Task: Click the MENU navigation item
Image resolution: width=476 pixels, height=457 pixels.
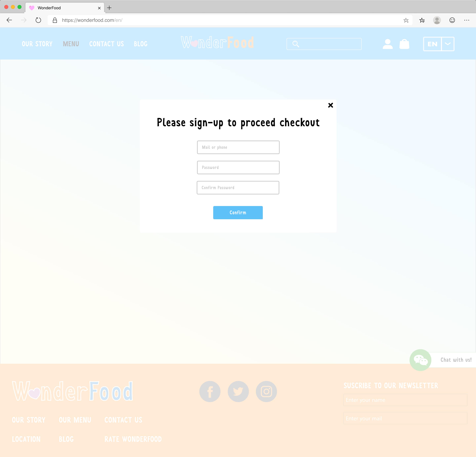Action: tap(71, 43)
